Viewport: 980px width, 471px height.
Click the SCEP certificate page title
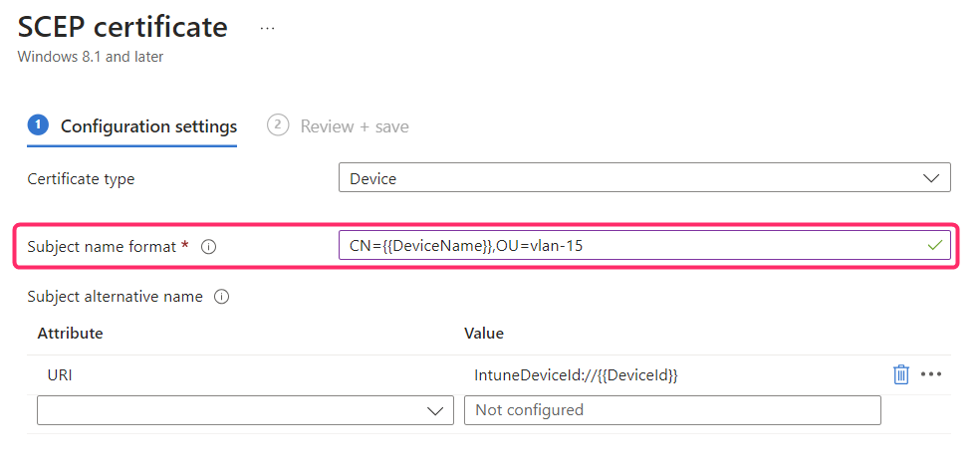(122, 27)
